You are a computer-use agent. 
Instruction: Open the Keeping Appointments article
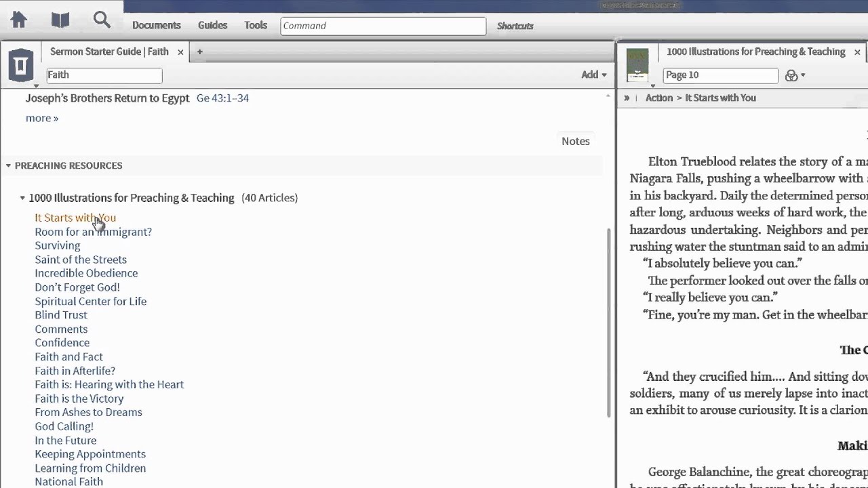90,454
